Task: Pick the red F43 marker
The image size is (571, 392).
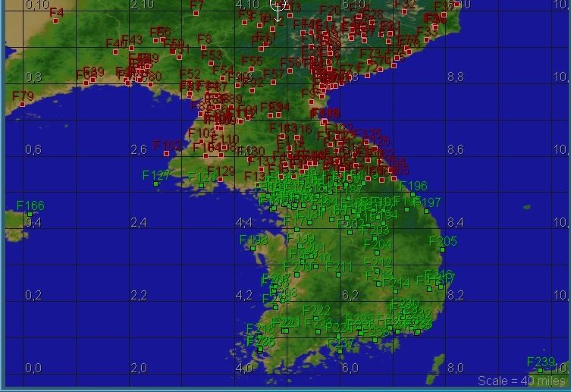Action: coord(131,48)
